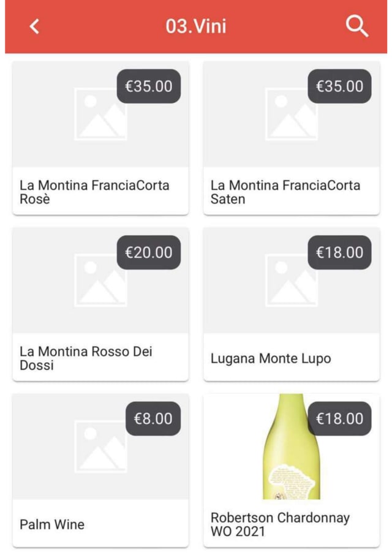The image size is (392, 555).
Task: Select La Montina FranciaCorta Saten name
Action: tap(285, 192)
